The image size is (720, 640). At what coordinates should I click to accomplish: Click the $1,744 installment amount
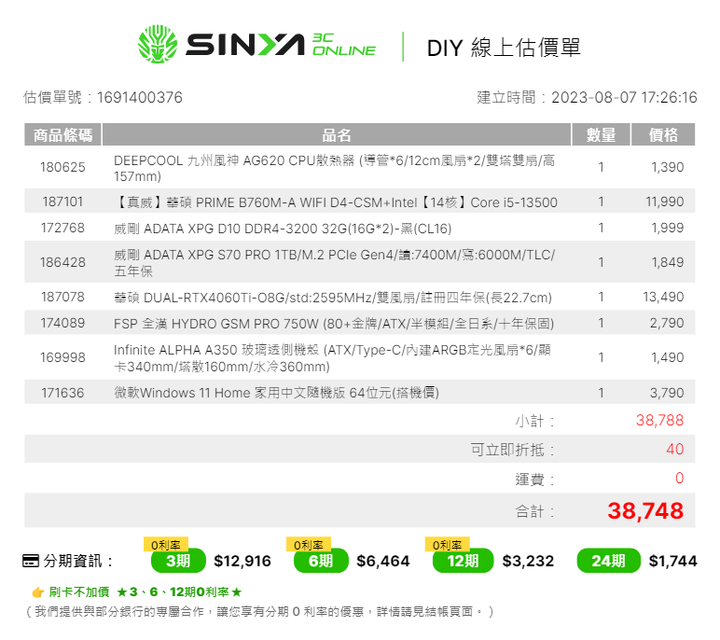coord(673,561)
